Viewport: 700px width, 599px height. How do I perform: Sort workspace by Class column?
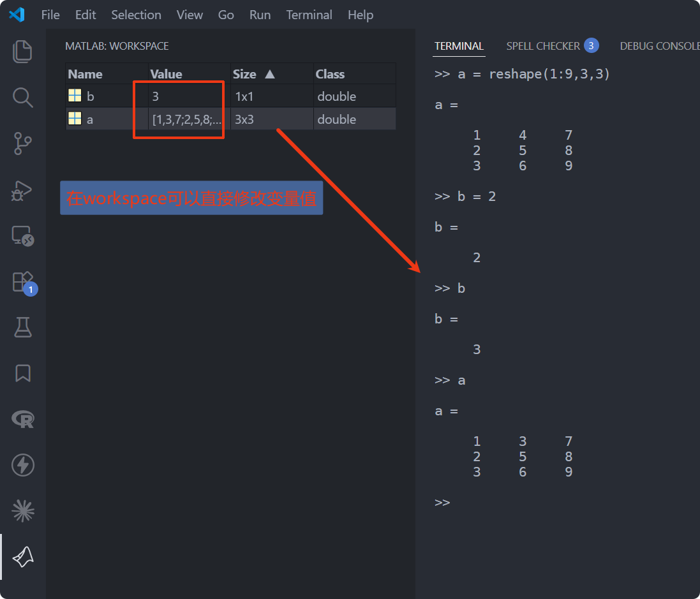(x=354, y=74)
